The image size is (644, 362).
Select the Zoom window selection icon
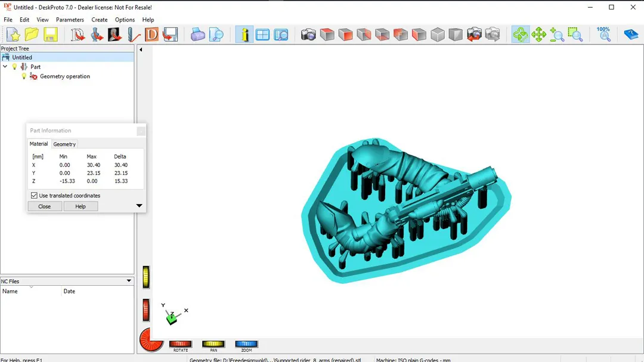tap(575, 35)
